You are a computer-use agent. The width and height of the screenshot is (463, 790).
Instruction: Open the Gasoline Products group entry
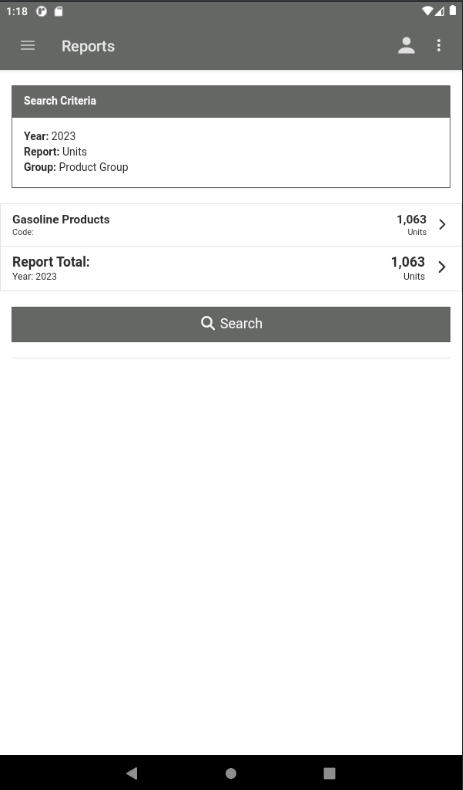[x=231, y=225]
